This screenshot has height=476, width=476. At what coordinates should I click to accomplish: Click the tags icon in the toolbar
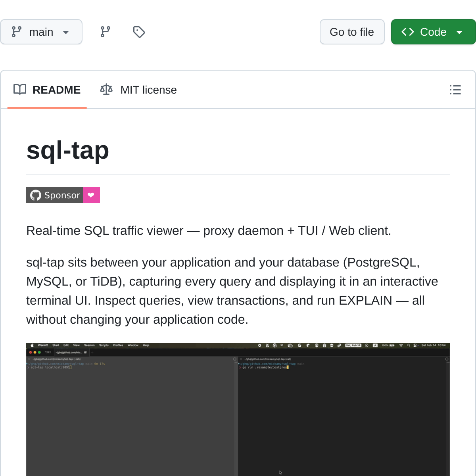[139, 32]
